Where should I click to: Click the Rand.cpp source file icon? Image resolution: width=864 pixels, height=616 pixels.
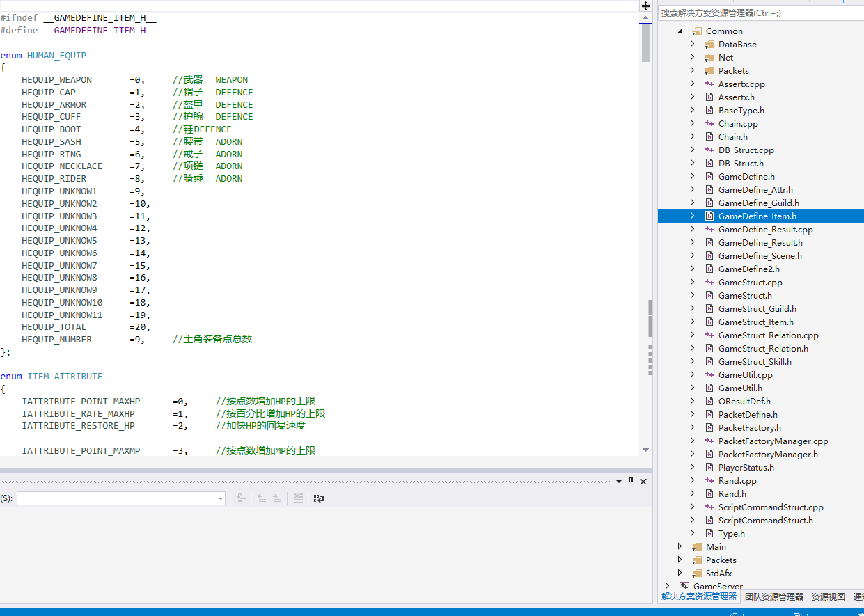coord(709,481)
